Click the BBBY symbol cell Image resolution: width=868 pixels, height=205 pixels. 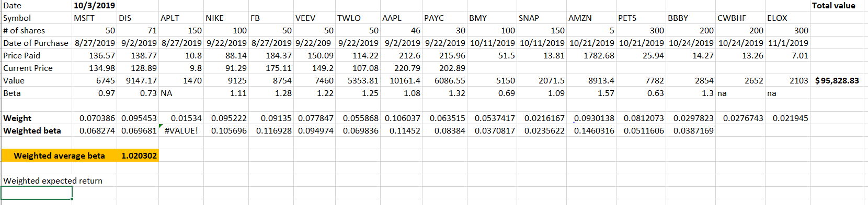(691, 18)
